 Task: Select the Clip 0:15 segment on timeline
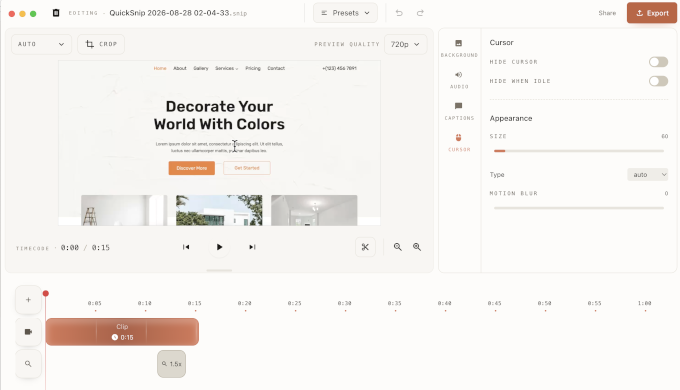point(122,332)
